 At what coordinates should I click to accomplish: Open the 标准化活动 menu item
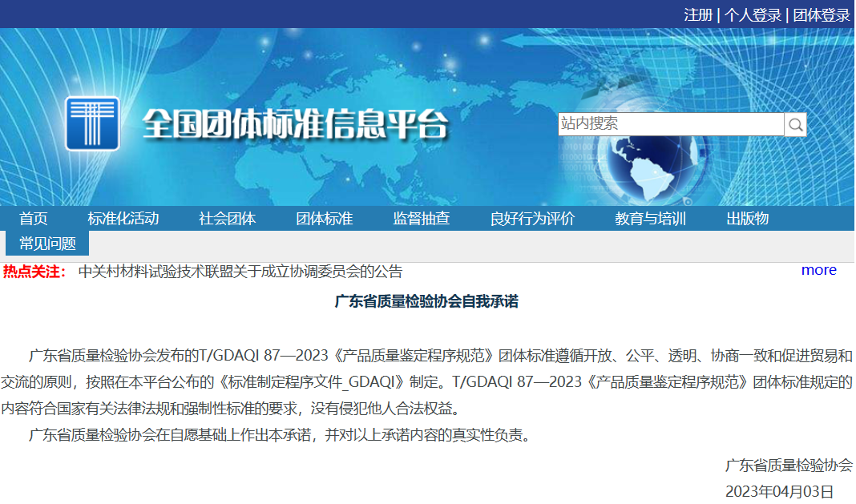coord(123,219)
